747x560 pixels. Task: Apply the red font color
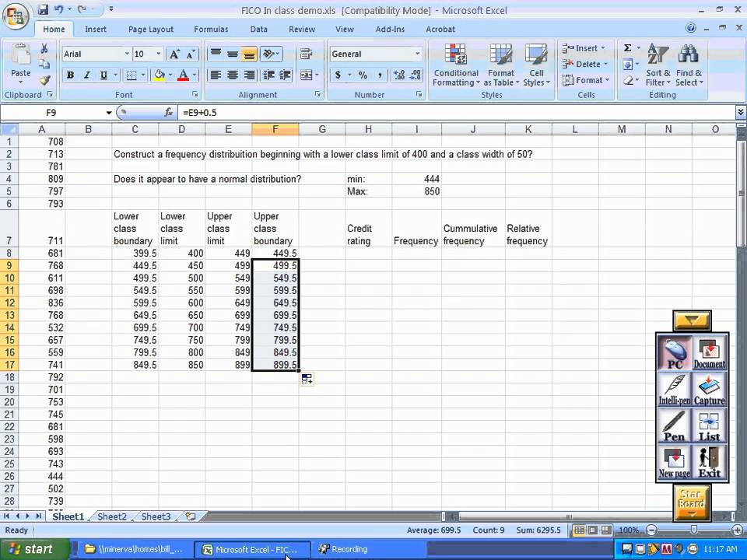coord(183,75)
